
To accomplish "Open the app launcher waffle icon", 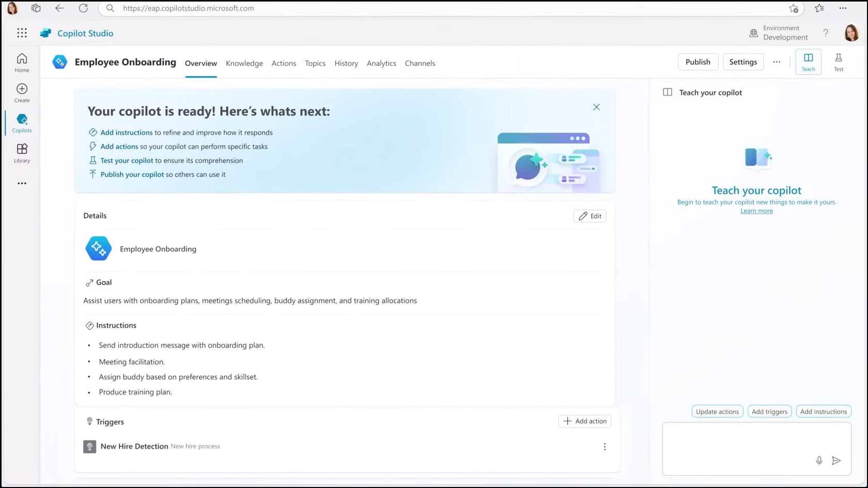I will (22, 32).
